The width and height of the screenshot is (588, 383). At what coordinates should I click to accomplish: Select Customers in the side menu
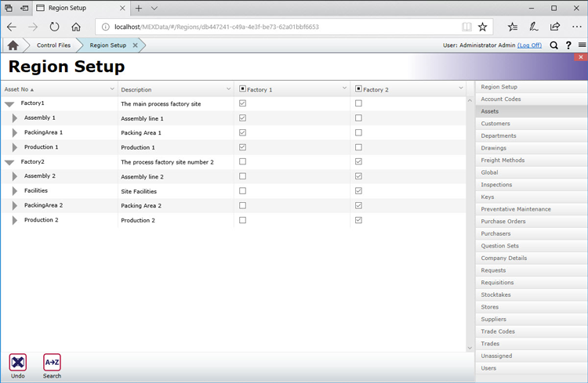(495, 124)
